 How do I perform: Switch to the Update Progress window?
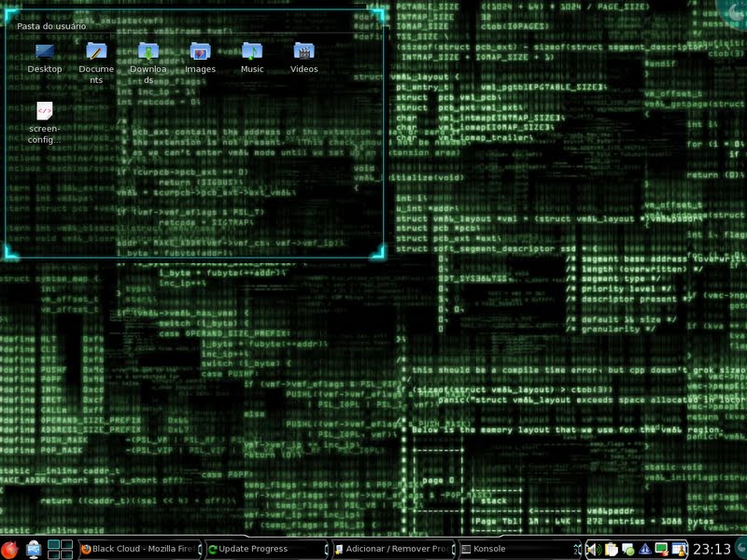click(x=267, y=549)
